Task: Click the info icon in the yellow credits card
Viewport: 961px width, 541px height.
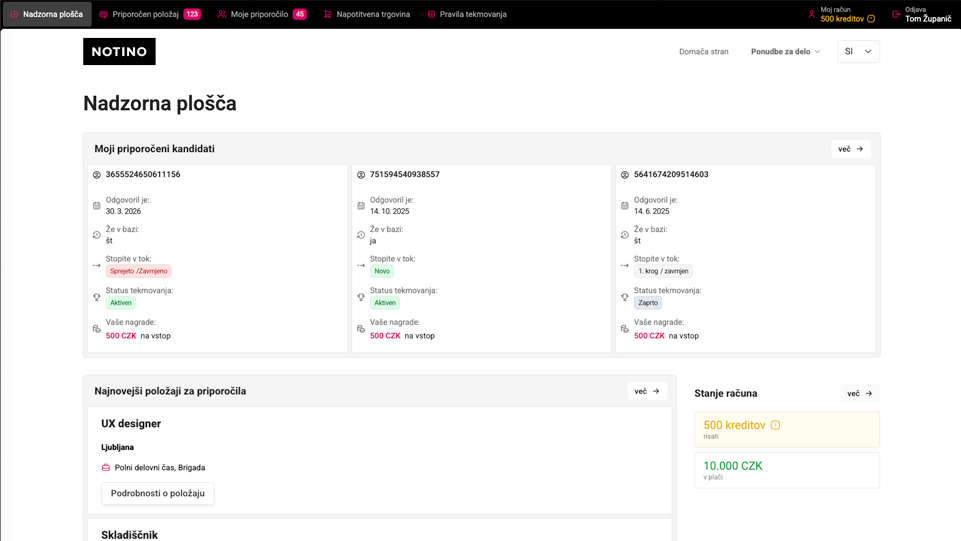Action: click(775, 425)
